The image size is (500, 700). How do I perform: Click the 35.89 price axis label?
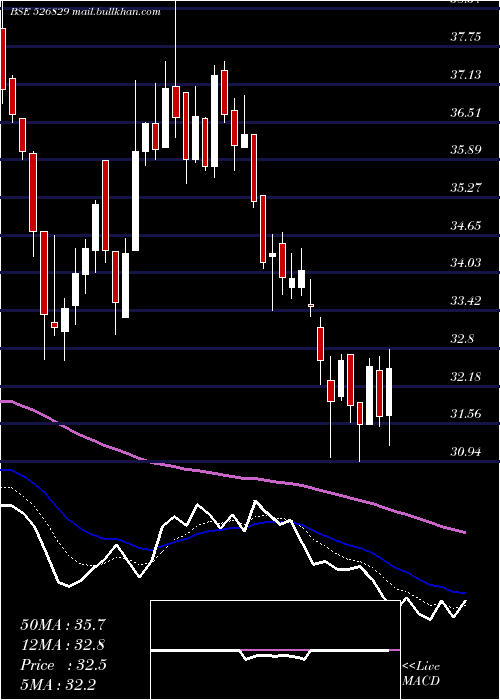click(466, 150)
